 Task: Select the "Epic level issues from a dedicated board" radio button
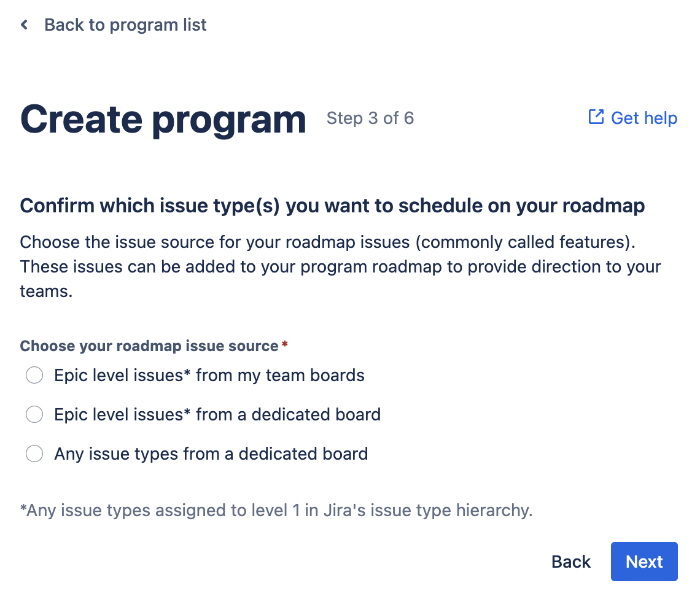34,415
